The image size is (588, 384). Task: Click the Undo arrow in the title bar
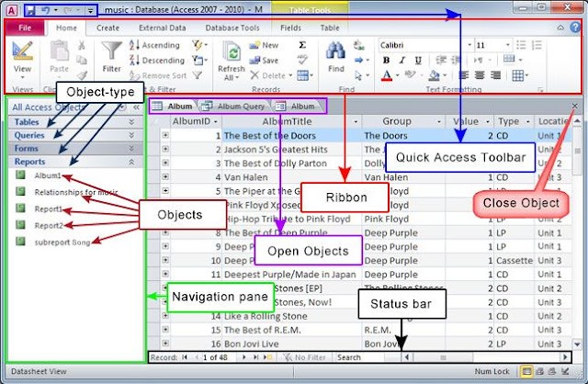point(45,9)
